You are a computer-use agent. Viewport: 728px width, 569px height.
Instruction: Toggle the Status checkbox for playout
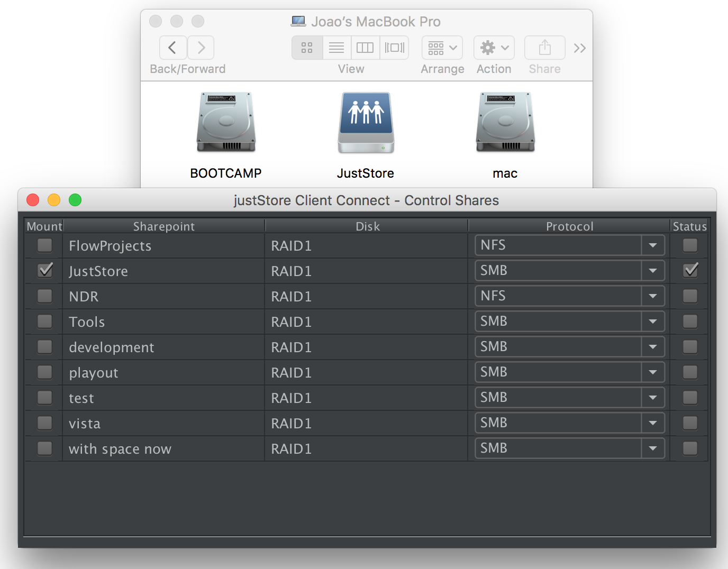(x=690, y=372)
